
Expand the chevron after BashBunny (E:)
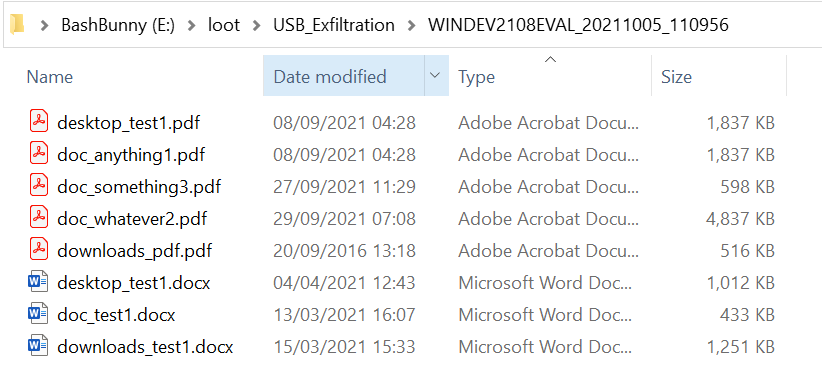tap(191, 25)
